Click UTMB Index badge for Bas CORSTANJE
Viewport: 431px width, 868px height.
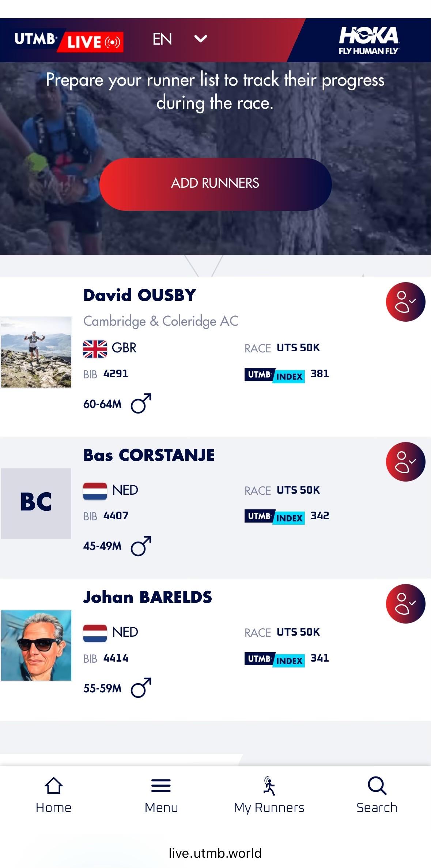click(x=275, y=517)
